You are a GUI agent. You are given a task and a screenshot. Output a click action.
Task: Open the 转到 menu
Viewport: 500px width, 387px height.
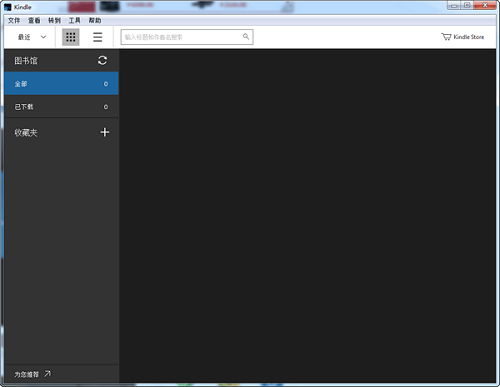pyautogui.click(x=54, y=21)
